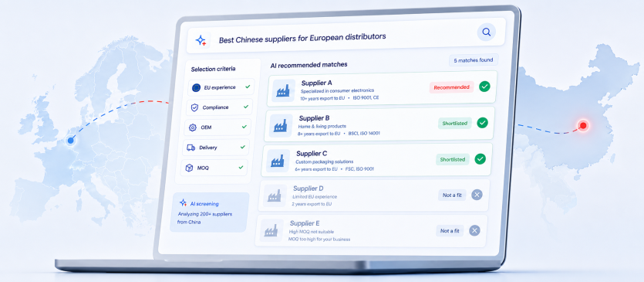The image size is (644, 282).
Task: Toggle the green check on Supplier B
Action: click(x=482, y=123)
